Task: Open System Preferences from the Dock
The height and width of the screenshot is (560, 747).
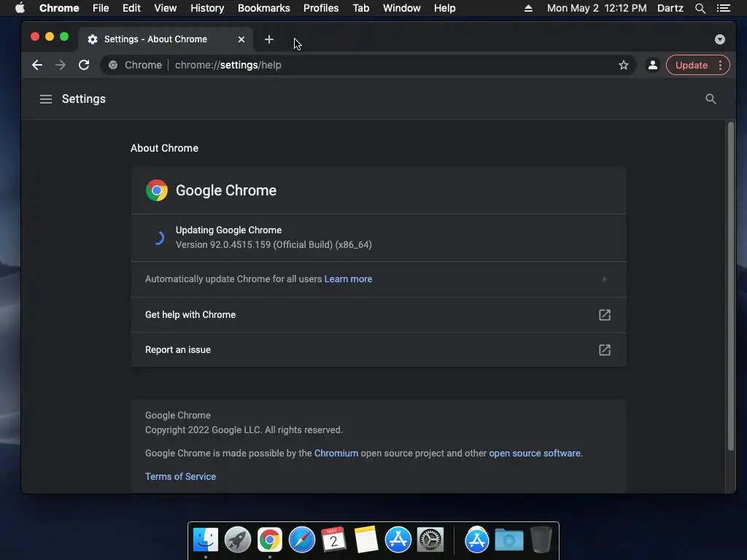Action: pos(430,540)
